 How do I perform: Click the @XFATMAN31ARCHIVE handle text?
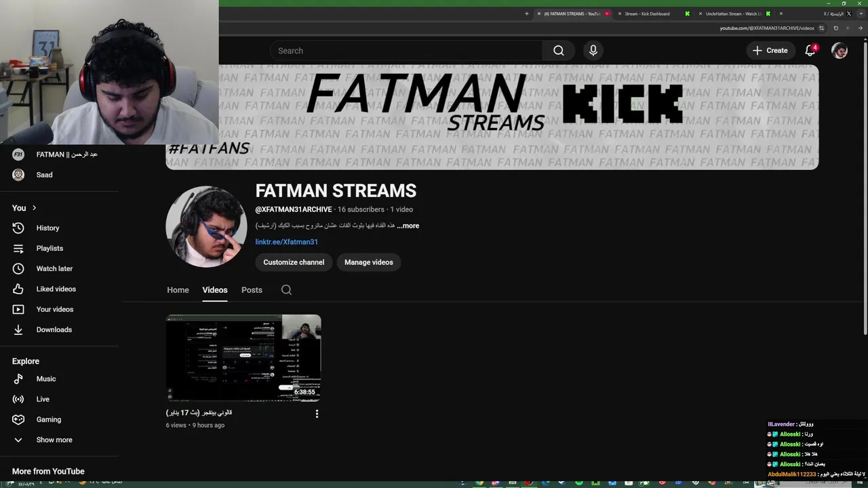pos(294,209)
